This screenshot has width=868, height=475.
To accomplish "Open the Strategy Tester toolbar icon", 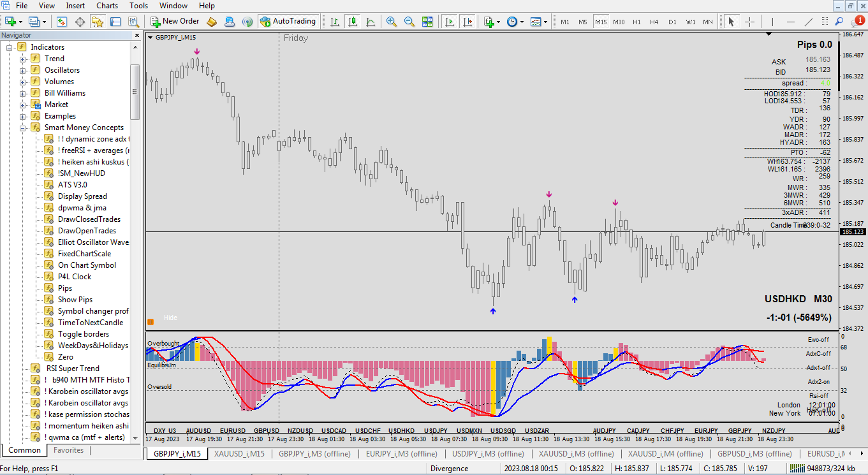I will pos(133,22).
